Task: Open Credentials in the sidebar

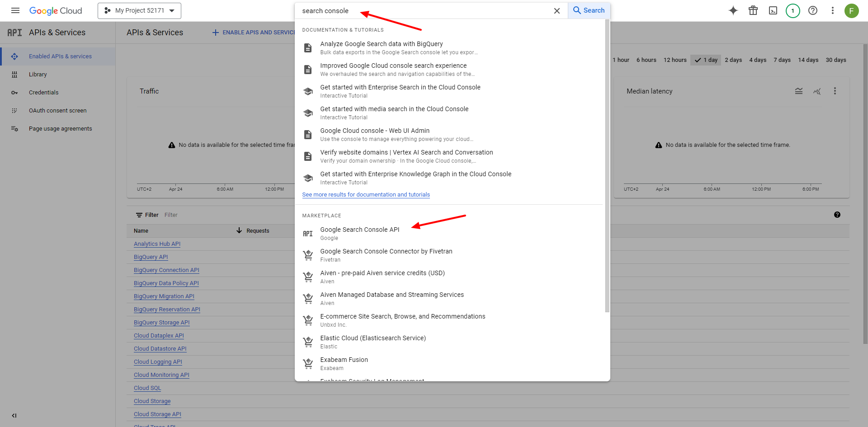Action: 58,93
